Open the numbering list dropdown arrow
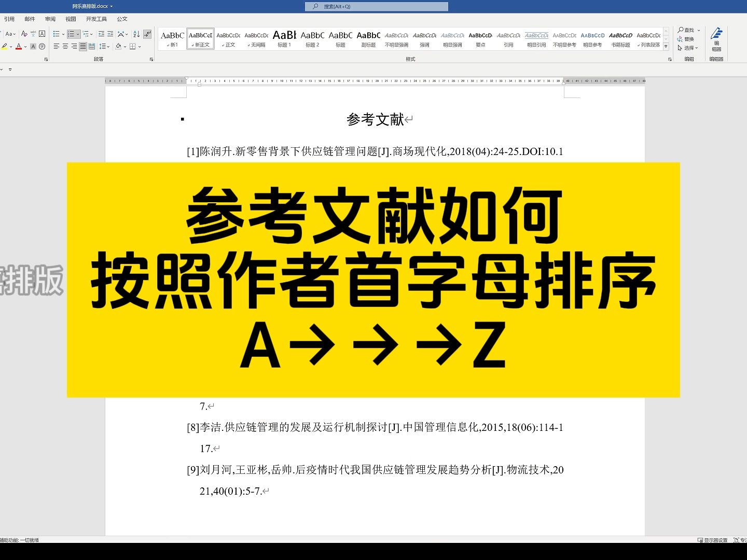 click(78, 34)
